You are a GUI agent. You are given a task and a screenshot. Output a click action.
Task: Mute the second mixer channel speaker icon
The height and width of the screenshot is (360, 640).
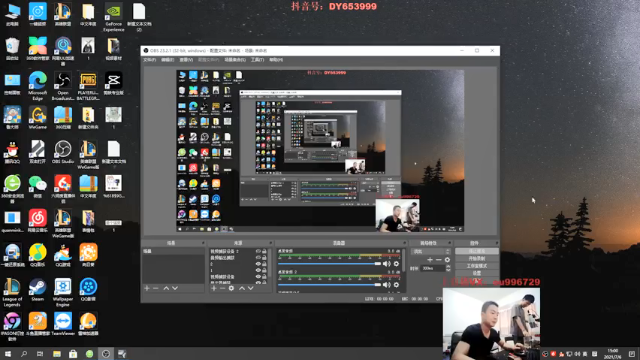(386, 284)
